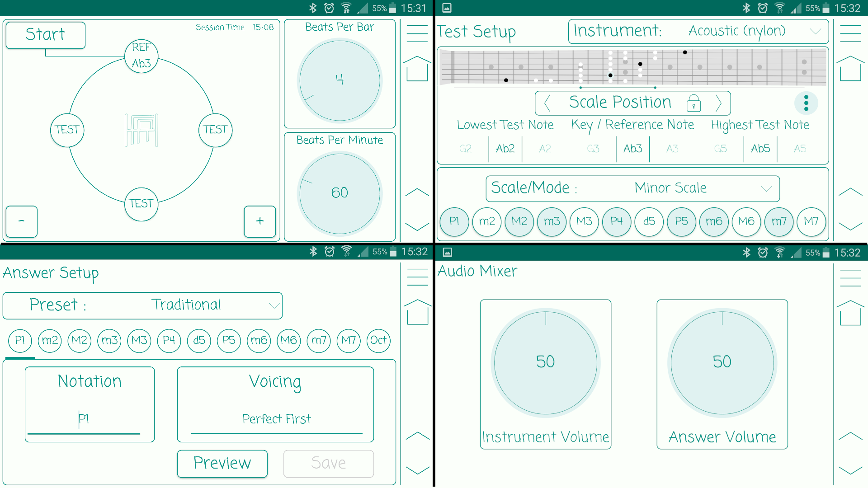Tap the minus button in trainer panel
The width and height of the screenshot is (868, 488).
pyautogui.click(x=21, y=221)
